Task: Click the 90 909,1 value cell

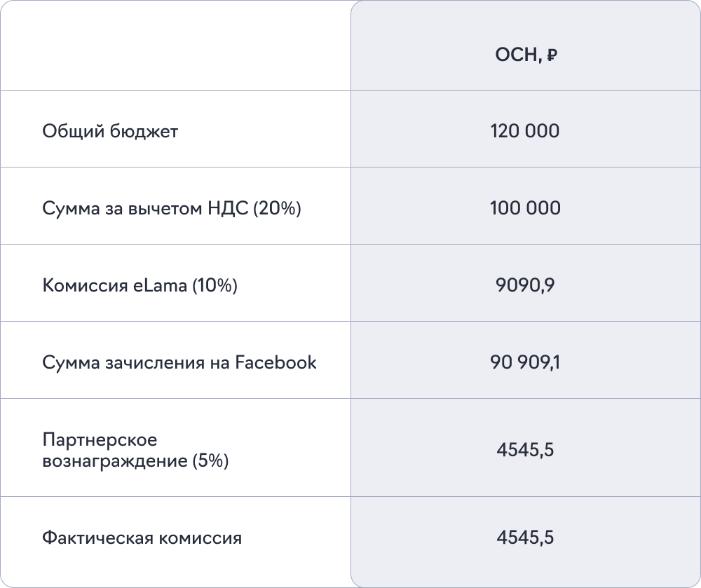Action: coord(525,362)
